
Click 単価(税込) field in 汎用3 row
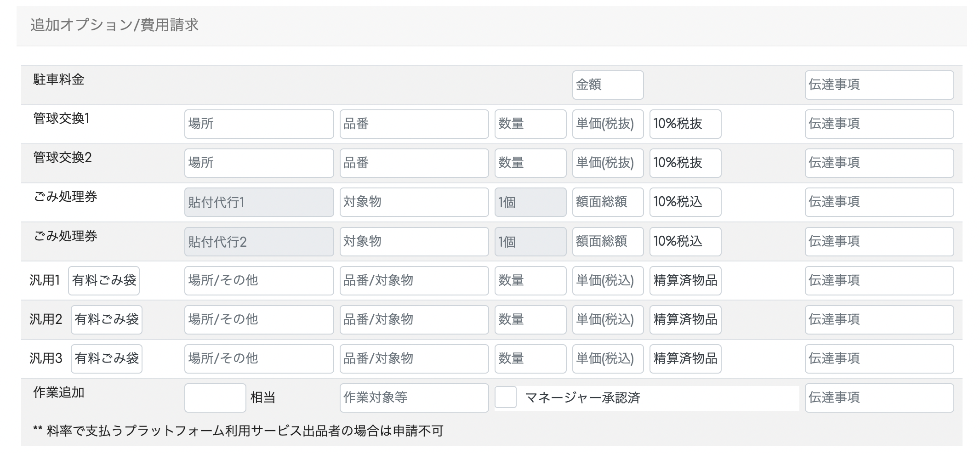click(607, 358)
